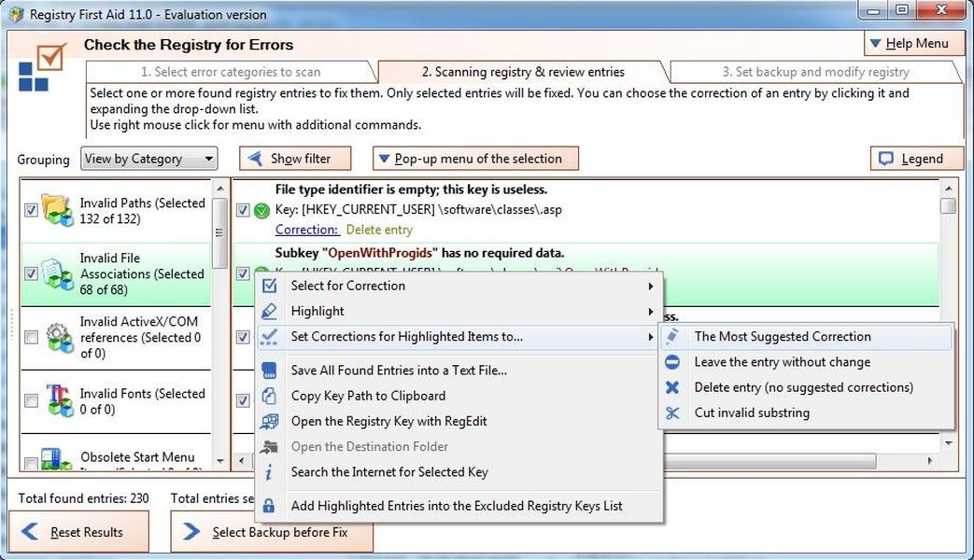Uncheck the Invalid Paths category checkbox
Viewport: 974px width, 560px height.
31,209
